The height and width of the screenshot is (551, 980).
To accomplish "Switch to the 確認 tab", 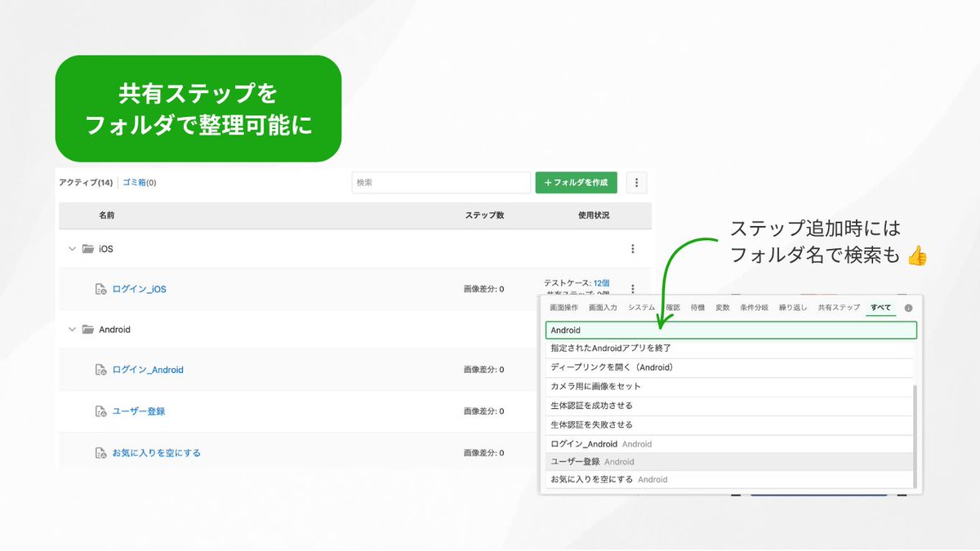I will click(673, 308).
